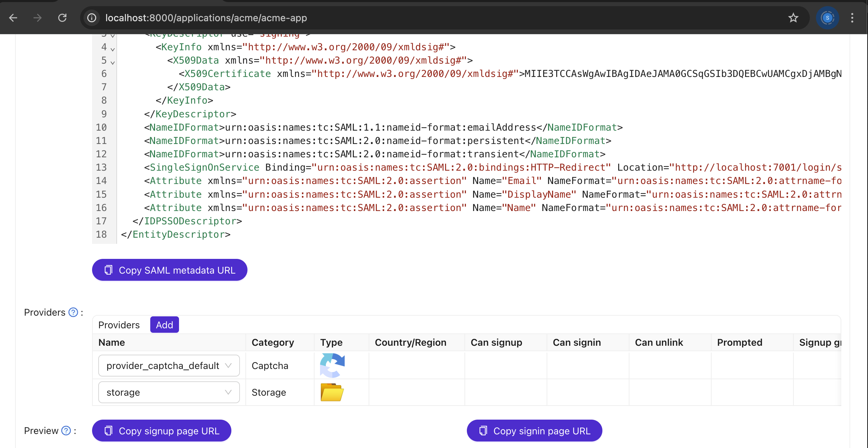Click Copy signin page URL button

[534, 431]
